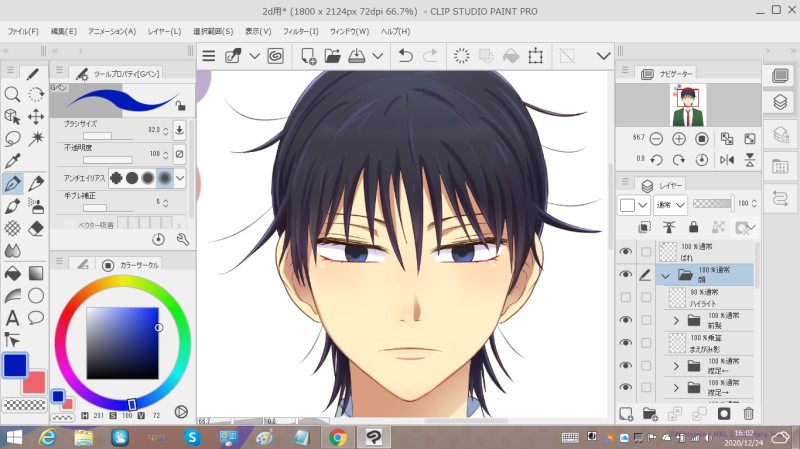Toggle Set as Reference Layer lighthouse icon

coord(669,227)
